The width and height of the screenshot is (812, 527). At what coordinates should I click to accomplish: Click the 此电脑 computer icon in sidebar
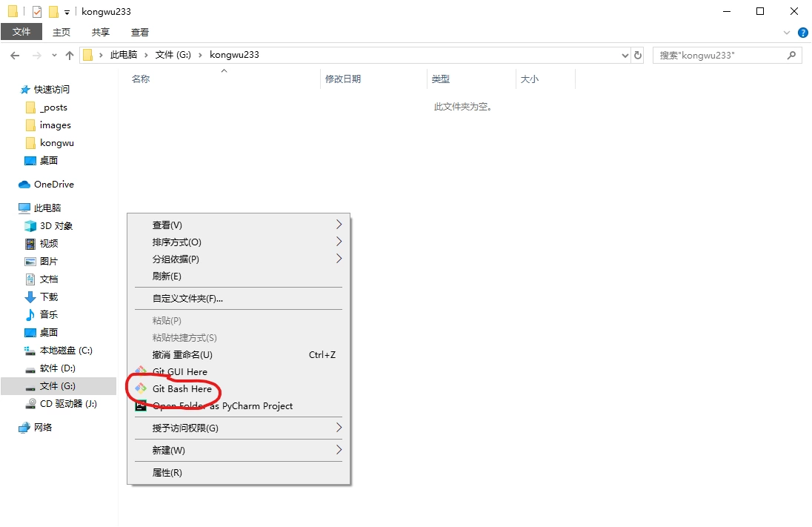24,208
